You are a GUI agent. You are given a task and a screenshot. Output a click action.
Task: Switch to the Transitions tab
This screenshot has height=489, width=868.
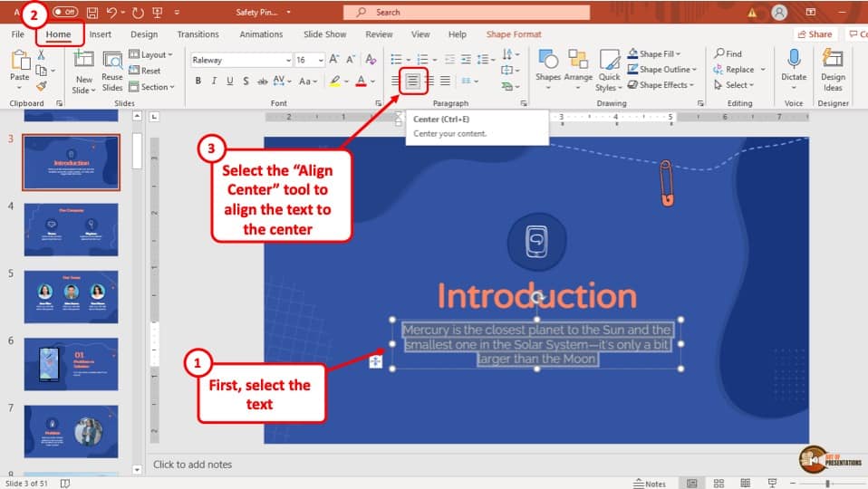[x=198, y=34]
